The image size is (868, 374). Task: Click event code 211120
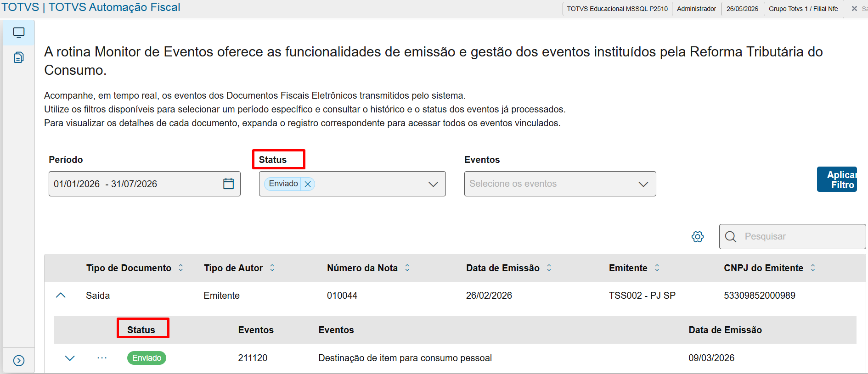253,358
